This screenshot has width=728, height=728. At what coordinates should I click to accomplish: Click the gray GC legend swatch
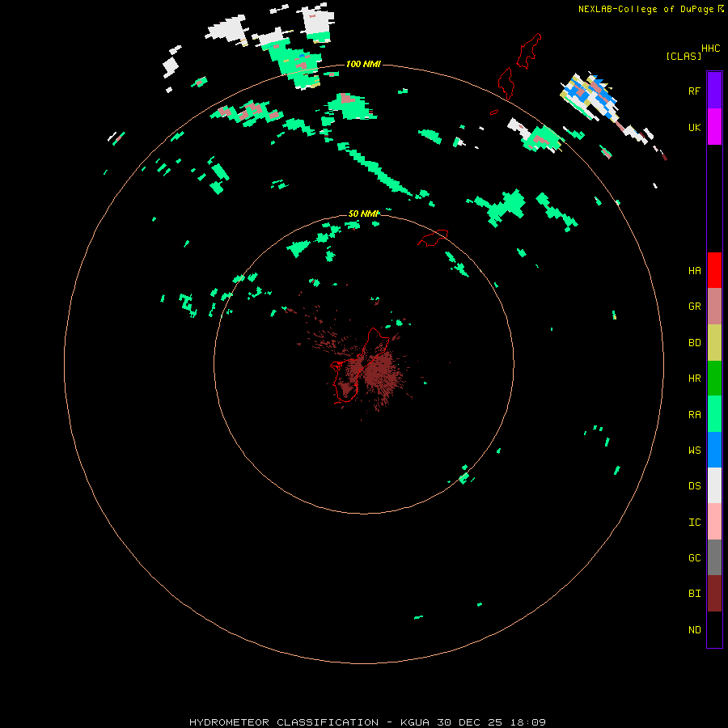click(x=714, y=557)
